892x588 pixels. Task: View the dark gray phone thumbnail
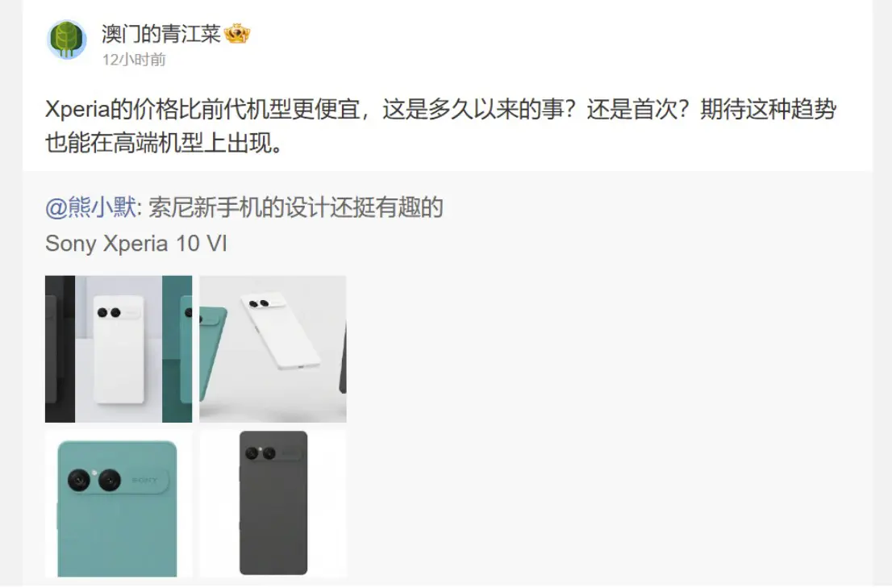[273, 504]
